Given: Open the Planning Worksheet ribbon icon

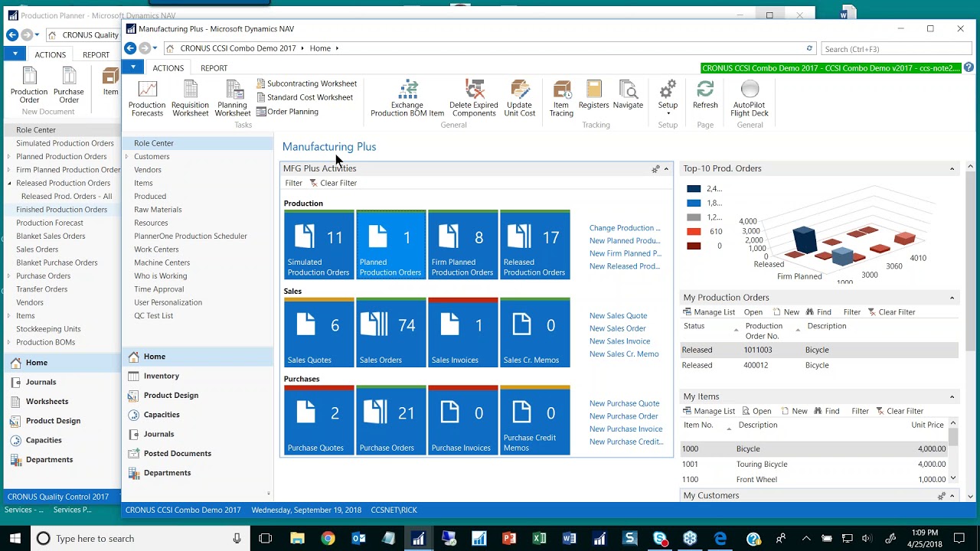Looking at the screenshot, I should (x=233, y=98).
